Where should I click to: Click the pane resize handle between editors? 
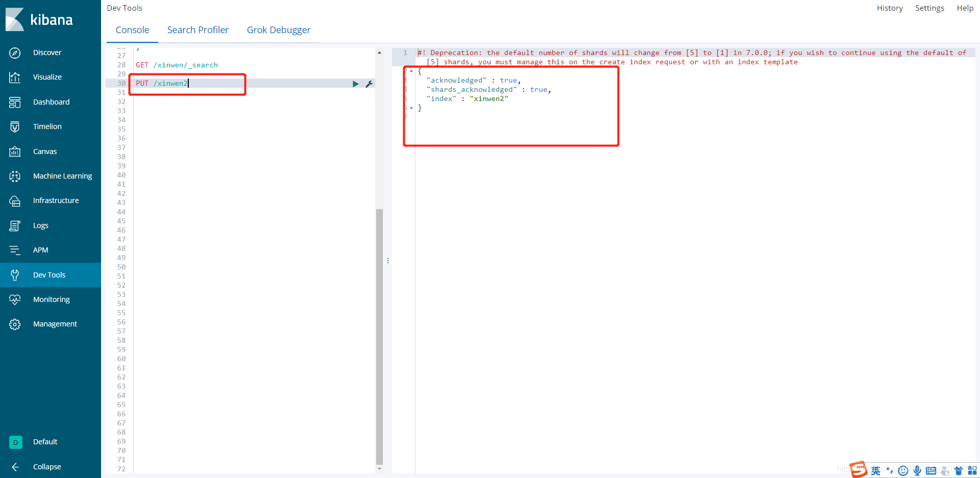pos(388,261)
